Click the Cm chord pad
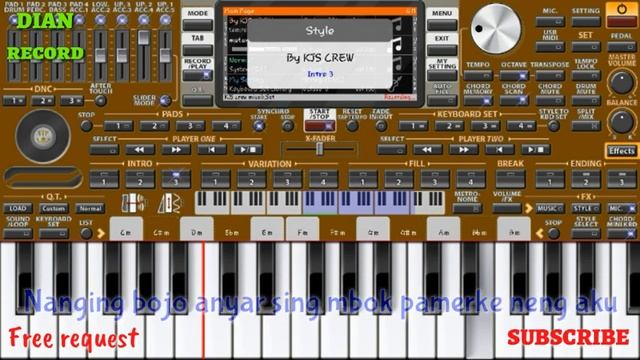Screen dimensions: 640x360 pos(126,229)
